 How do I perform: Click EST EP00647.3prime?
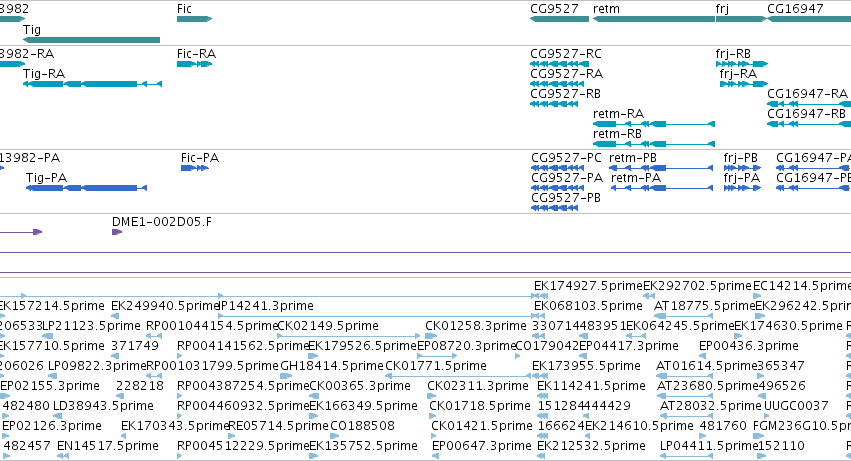(x=482, y=446)
